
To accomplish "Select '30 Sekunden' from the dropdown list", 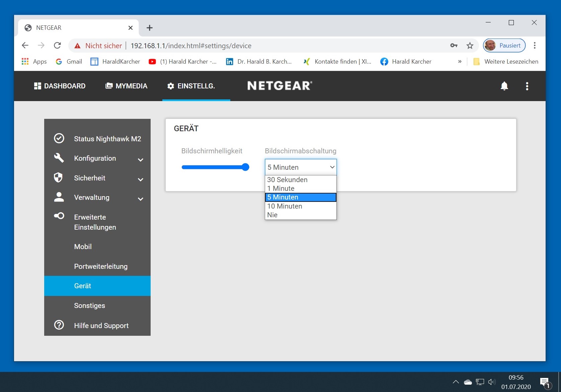I will (287, 180).
